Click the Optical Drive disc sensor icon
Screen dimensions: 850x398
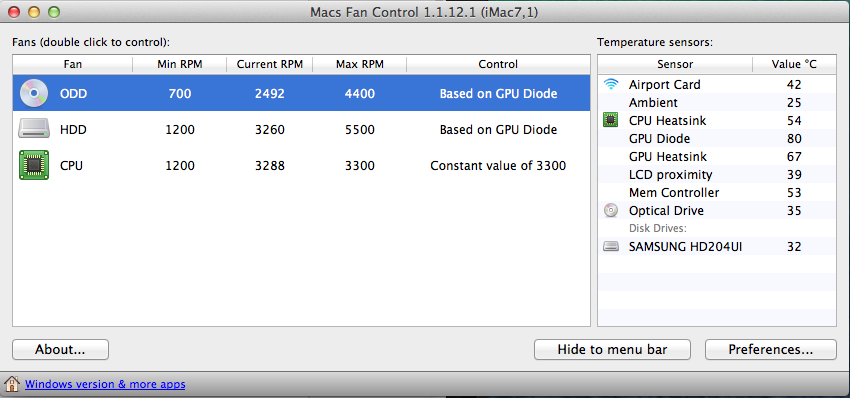pos(611,210)
